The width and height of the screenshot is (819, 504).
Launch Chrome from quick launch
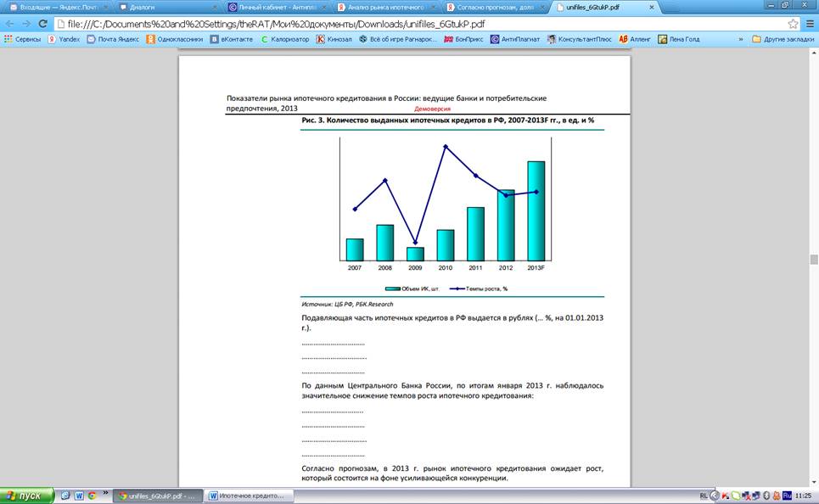(x=92, y=496)
